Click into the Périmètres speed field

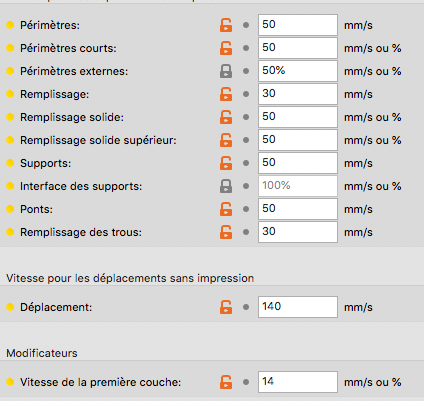[298, 25]
